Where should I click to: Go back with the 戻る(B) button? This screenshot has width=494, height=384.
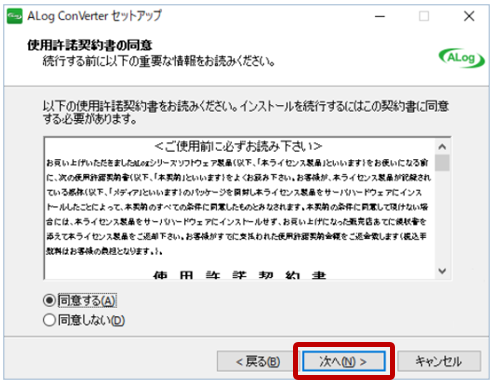258,361
